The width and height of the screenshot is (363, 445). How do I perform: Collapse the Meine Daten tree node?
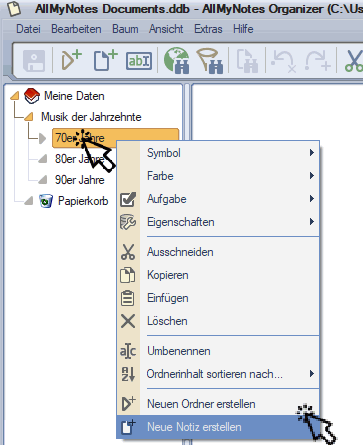[x=14, y=96]
